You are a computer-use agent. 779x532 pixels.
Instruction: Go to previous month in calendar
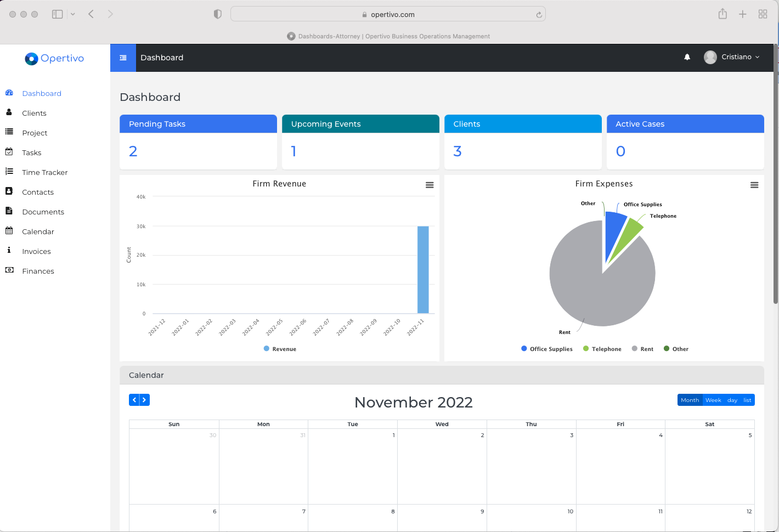134,400
